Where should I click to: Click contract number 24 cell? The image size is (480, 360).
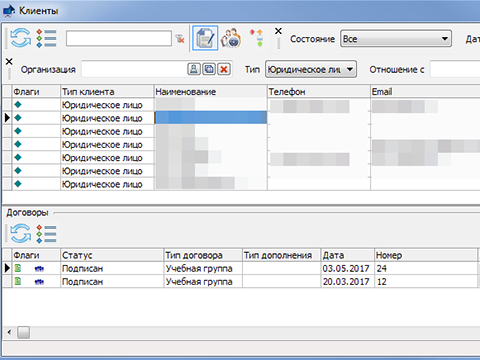(x=426, y=268)
